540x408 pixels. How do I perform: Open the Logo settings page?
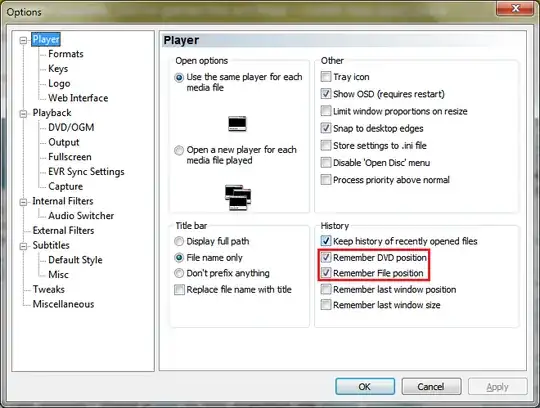pyautogui.click(x=59, y=83)
